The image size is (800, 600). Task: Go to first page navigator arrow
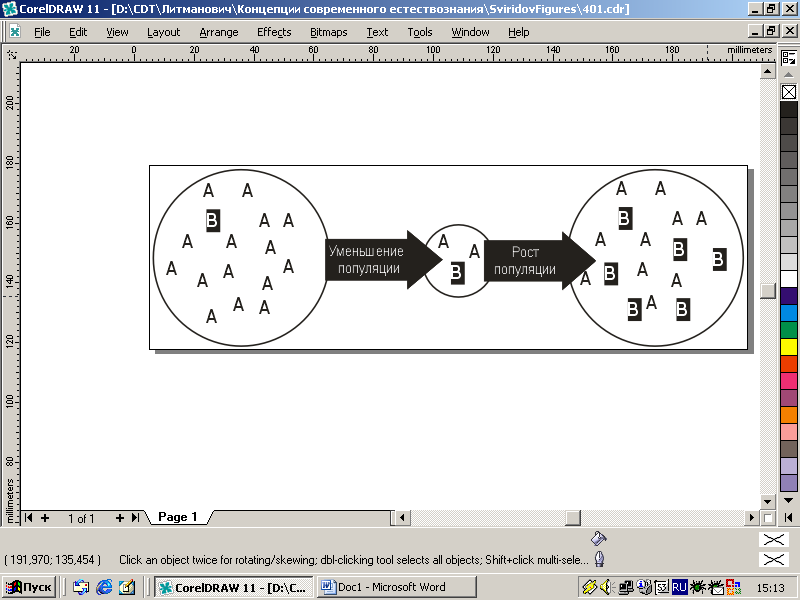[x=28, y=518]
